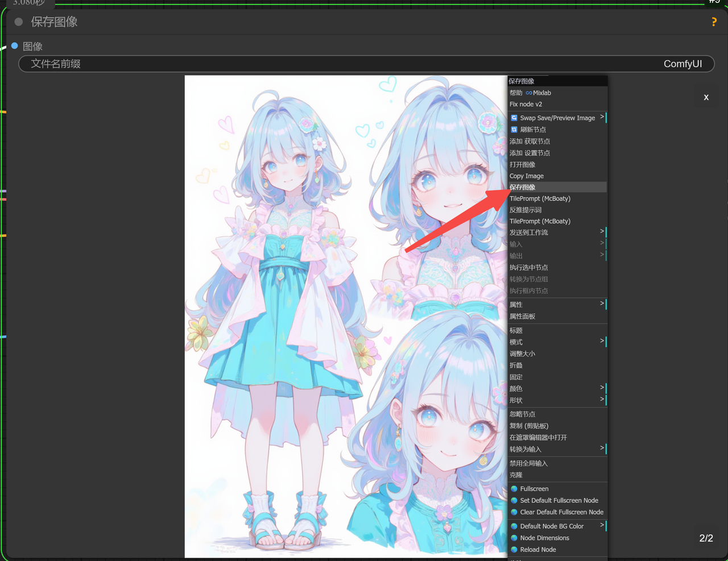The width and height of the screenshot is (728, 561).
Task: Expand the 形状 submenu
Action: (x=557, y=400)
